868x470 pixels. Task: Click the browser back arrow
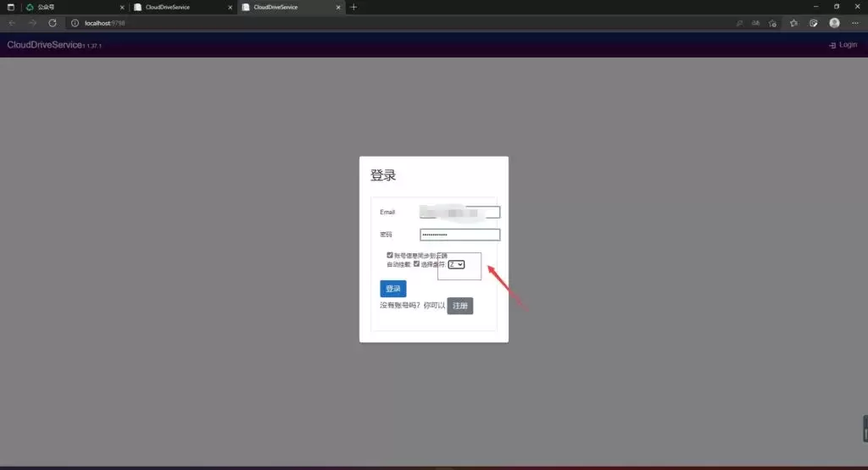[x=12, y=23]
